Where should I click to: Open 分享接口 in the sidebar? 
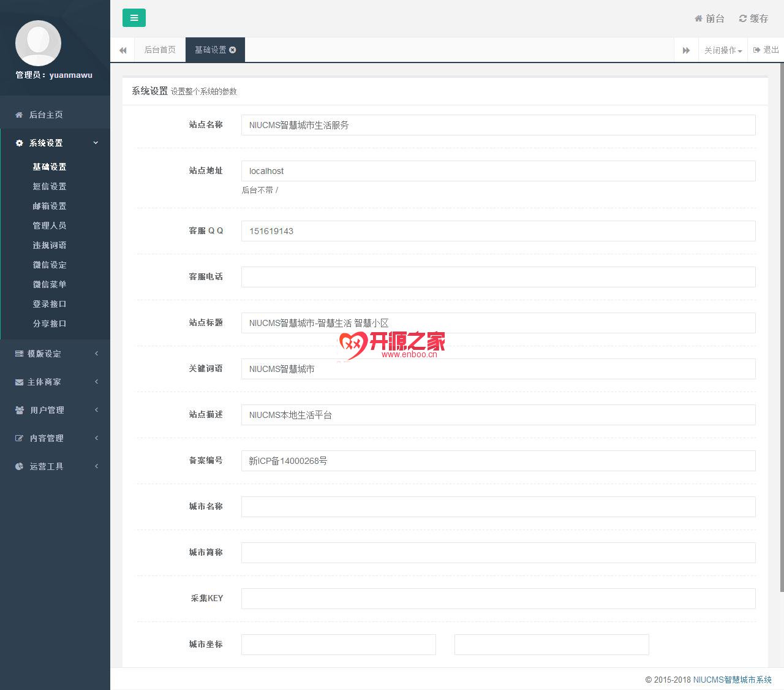click(x=50, y=324)
